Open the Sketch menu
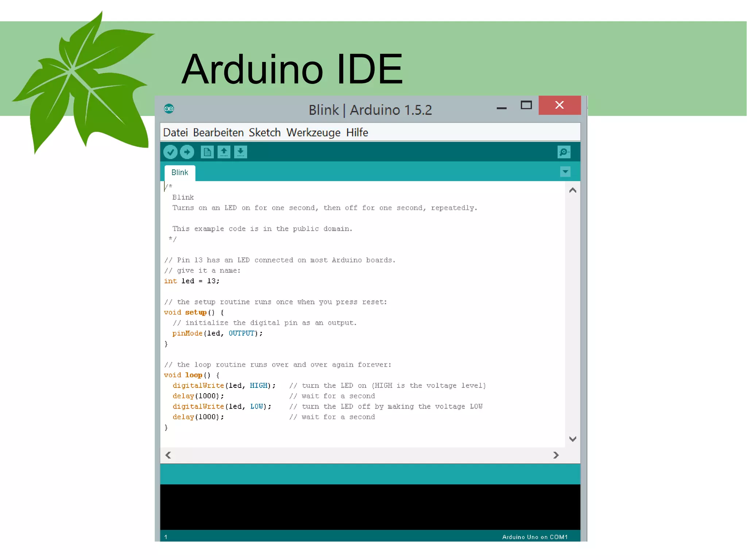 tap(265, 132)
